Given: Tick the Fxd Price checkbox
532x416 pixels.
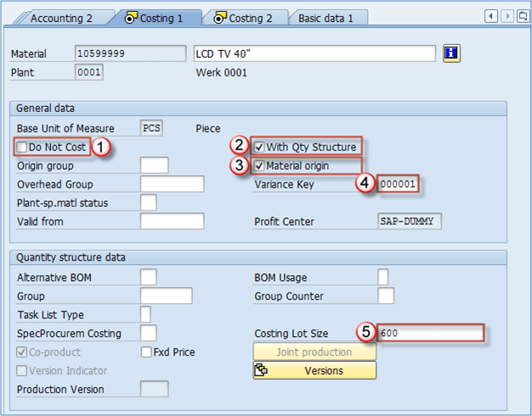Looking at the screenshot, I should [x=146, y=352].
